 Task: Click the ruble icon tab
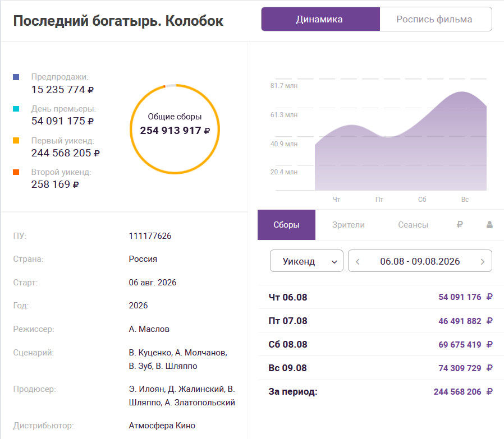click(x=460, y=224)
